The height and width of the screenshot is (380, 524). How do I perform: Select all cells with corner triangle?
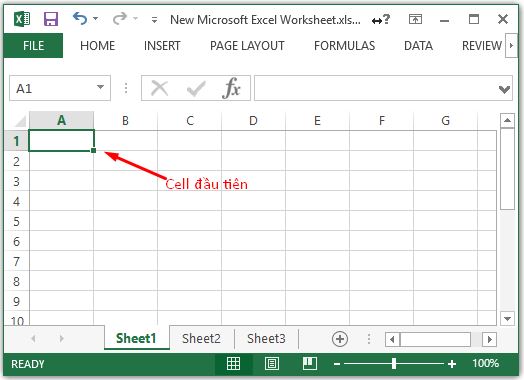[20, 121]
